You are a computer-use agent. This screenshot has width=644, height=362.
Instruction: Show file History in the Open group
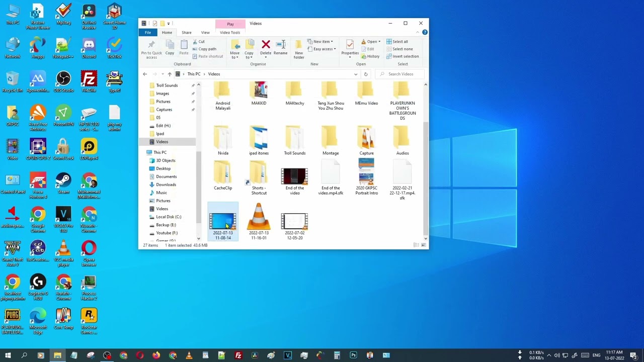pyautogui.click(x=370, y=56)
